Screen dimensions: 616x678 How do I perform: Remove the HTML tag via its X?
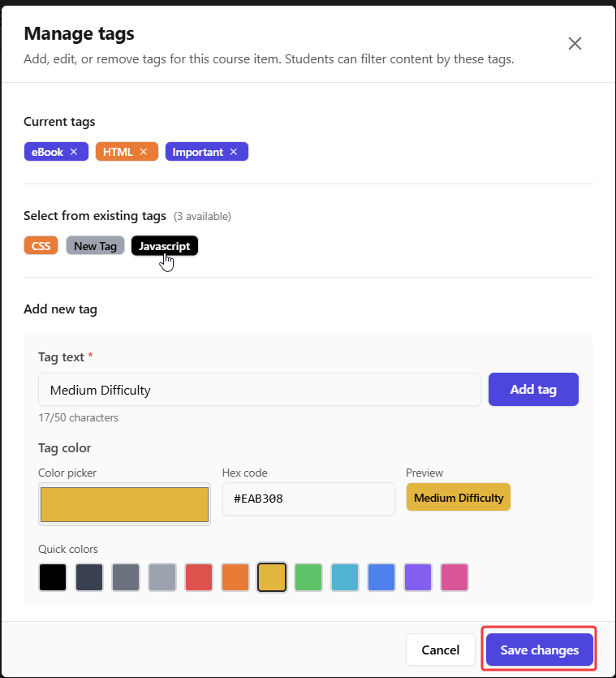point(144,152)
